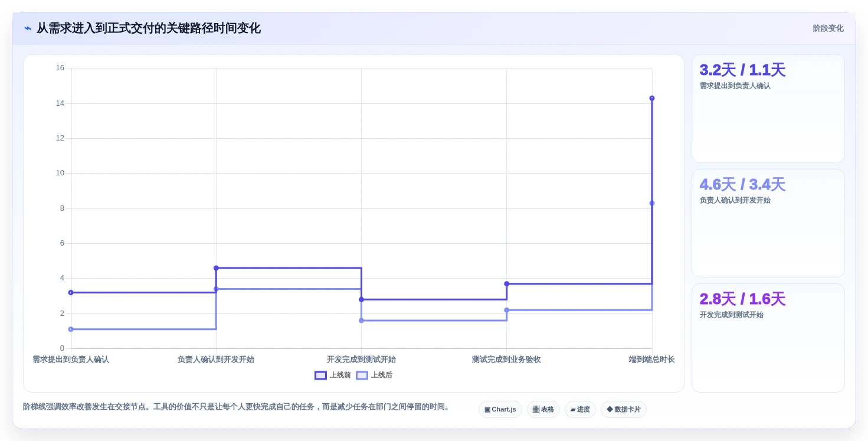Click x-axis label 端到端总时长
The height and width of the screenshot is (441, 868).
652,360
